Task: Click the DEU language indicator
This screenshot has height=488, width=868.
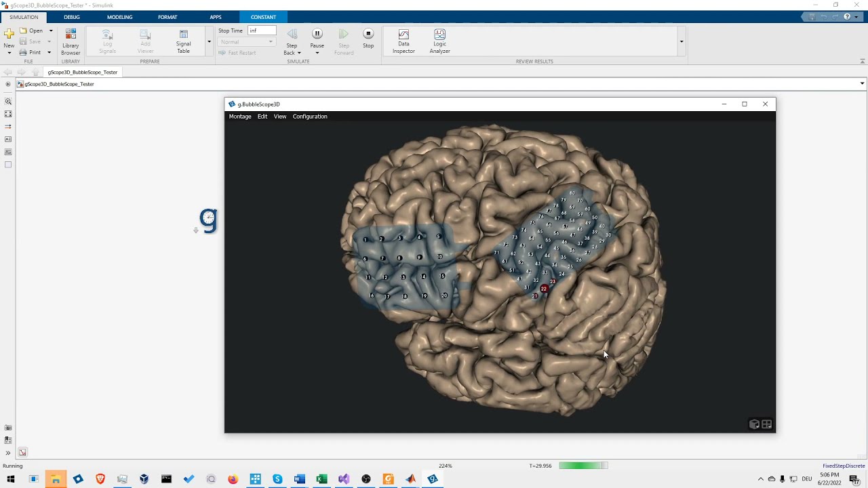Action: 807,479
